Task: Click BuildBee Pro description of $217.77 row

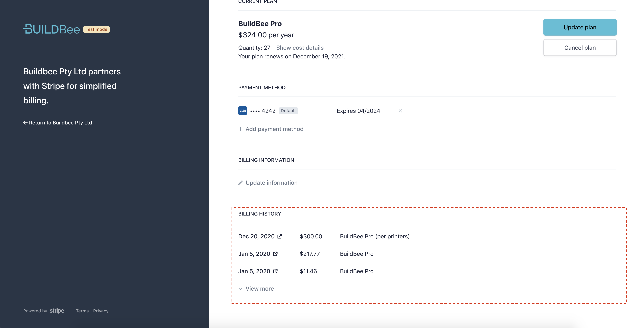Action: click(x=357, y=254)
